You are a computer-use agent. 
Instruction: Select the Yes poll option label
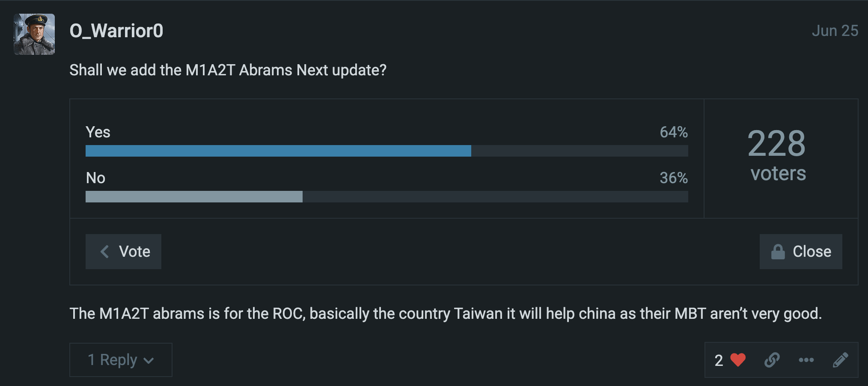point(98,132)
